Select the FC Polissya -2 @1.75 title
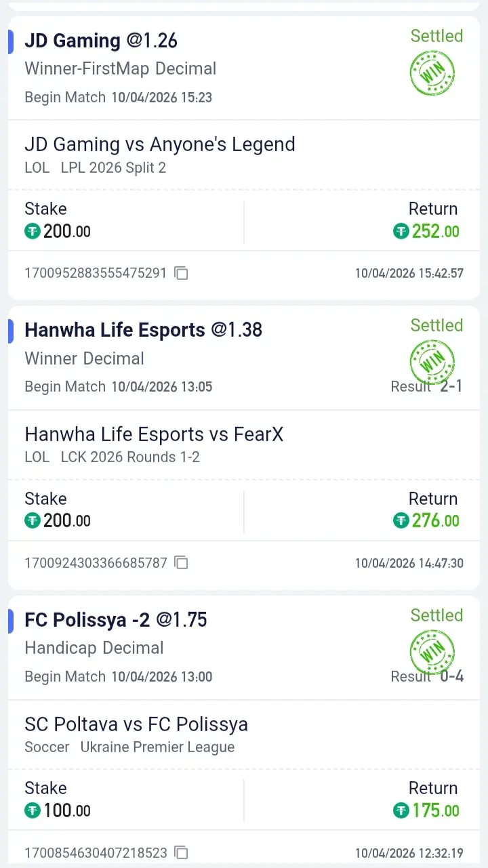The width and height of the screenshot is (488, 868). (x=116, y=620)
